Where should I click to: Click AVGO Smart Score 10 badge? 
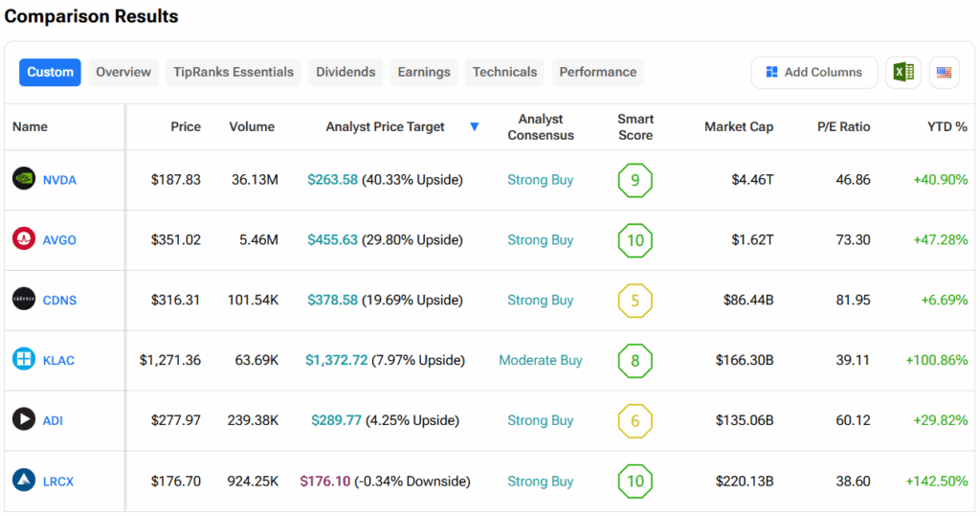coord(635,240)
